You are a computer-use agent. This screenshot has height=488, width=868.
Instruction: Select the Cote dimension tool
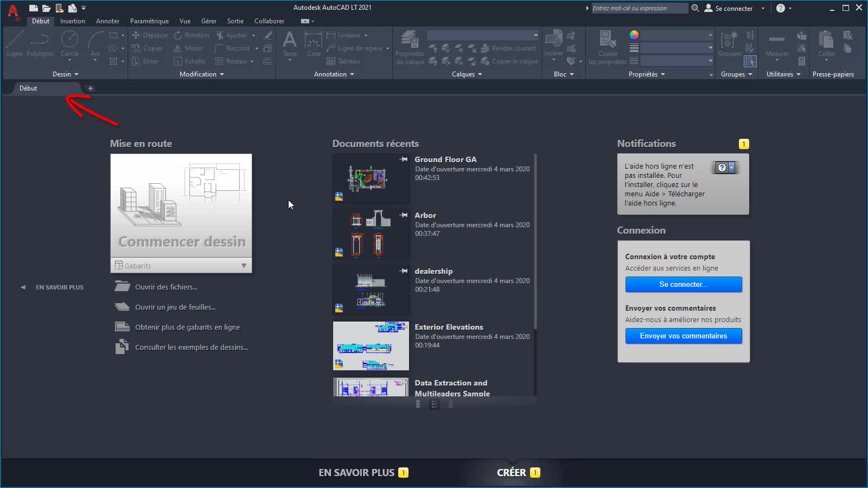click(314, 44)
